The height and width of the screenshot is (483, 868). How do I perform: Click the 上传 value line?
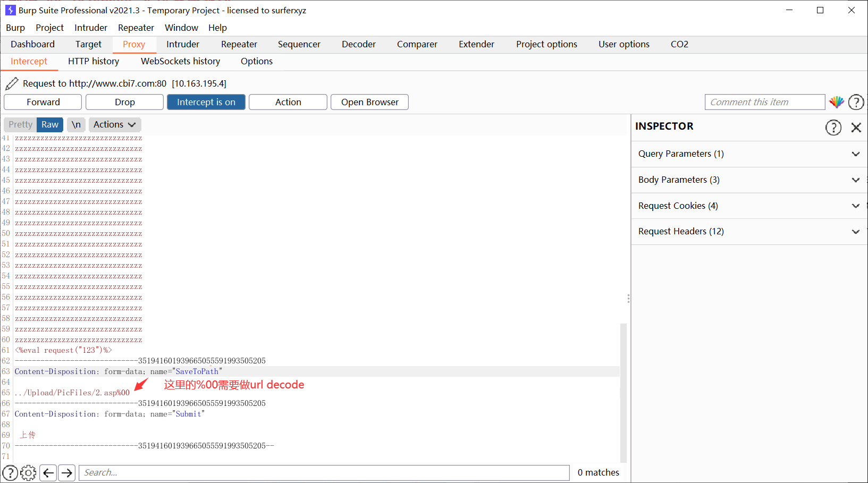pos(28,435)
